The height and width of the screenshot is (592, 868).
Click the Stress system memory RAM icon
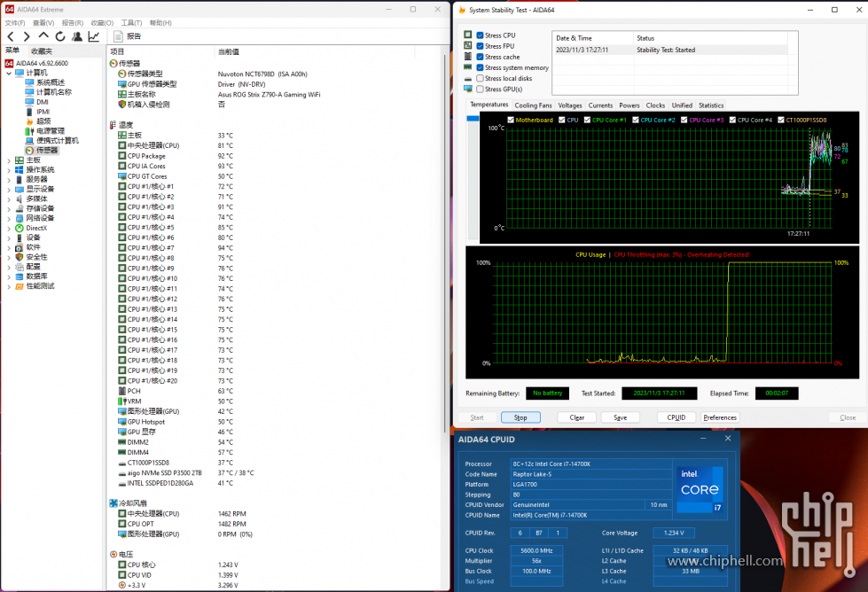[x=468, y=67]
